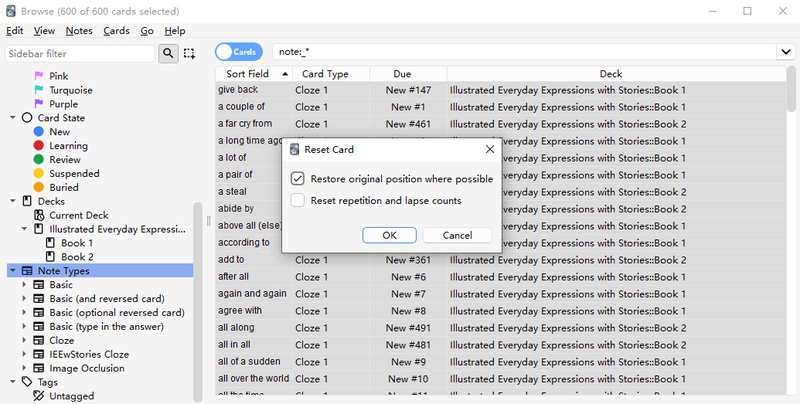The height and width of the screenshot is (404, 800).
Task: Open the Notes menu
Action: tap(79, 31)
